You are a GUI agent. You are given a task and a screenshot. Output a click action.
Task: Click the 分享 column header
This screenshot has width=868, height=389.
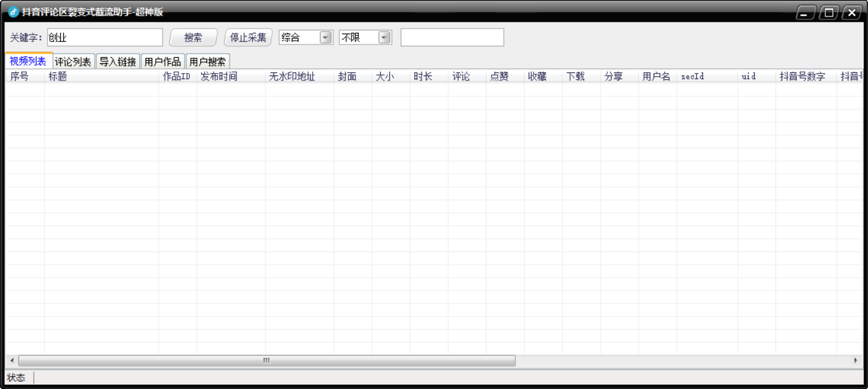tap(619, 76)
